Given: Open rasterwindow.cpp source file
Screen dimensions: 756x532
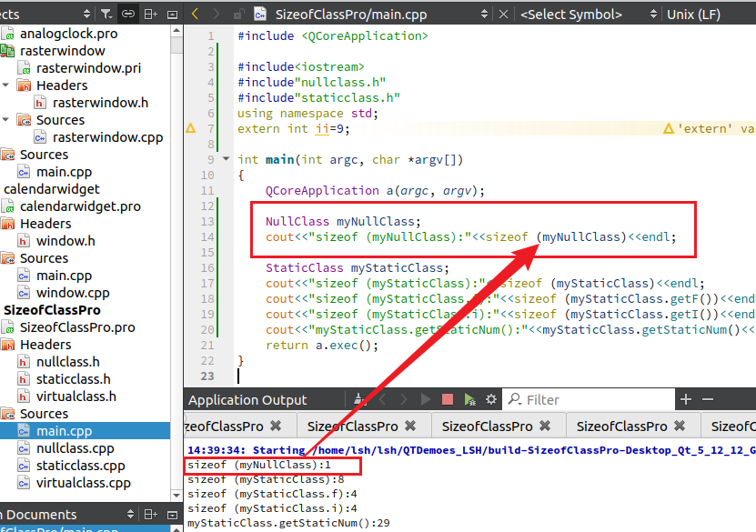Looking at the screenshot, I should click(x=108, y=137).
